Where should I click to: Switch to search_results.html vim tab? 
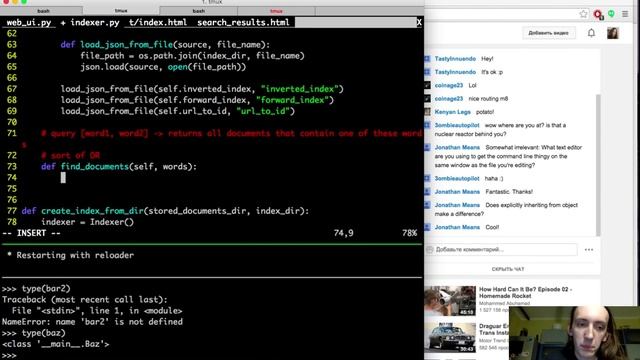pos(243,22)
